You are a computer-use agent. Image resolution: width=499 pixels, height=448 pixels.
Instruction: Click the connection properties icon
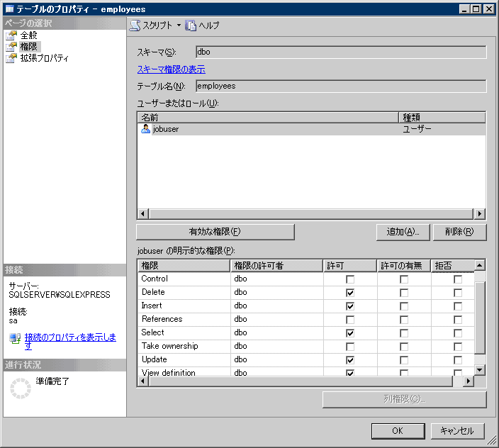(15, 338)
